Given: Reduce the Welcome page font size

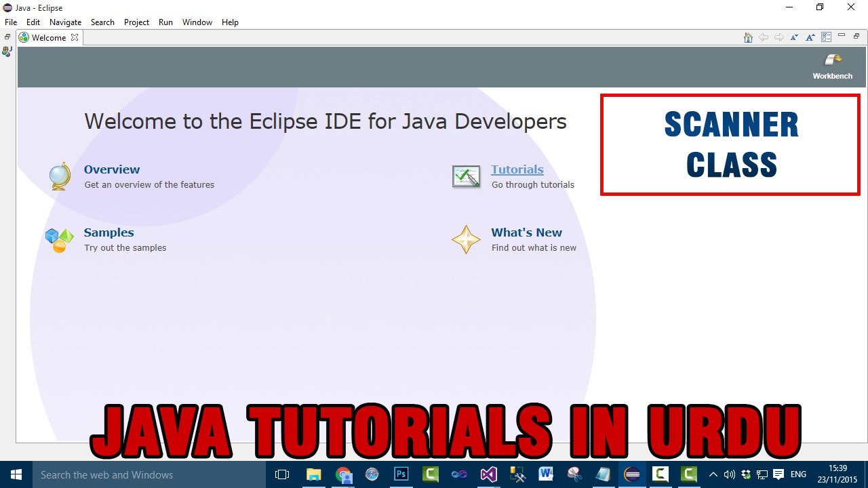Looking at the screenshot, I should point(795,37).
